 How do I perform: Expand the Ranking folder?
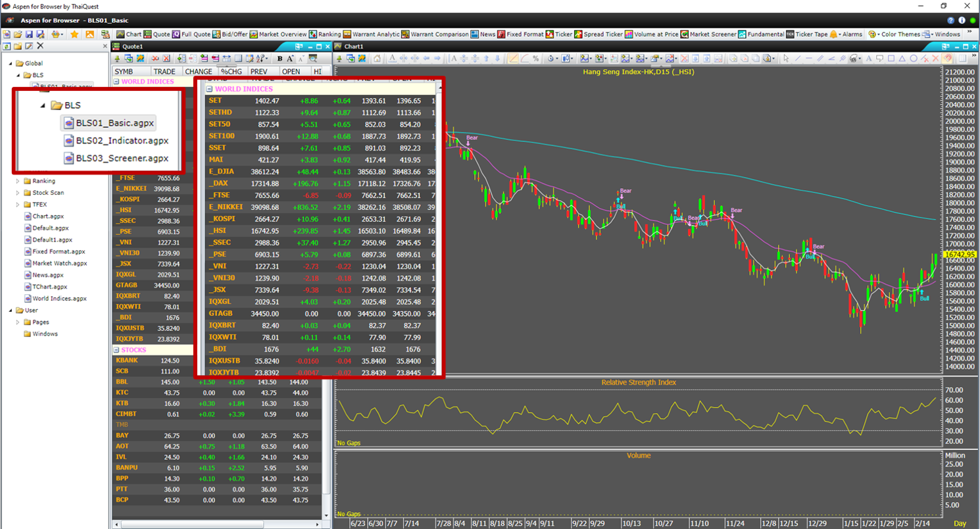tap(18, 181)
